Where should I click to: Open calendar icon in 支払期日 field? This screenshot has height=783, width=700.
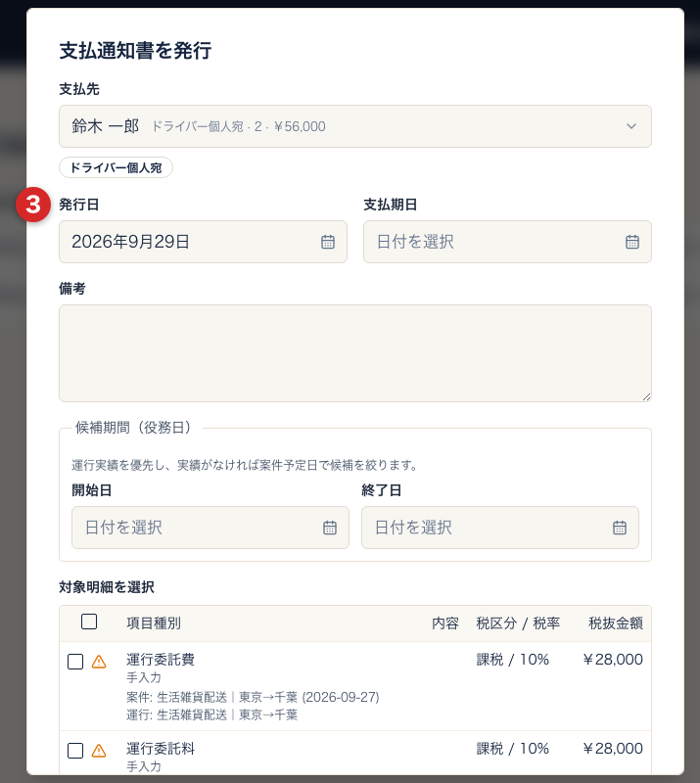(x=632, y=242)
